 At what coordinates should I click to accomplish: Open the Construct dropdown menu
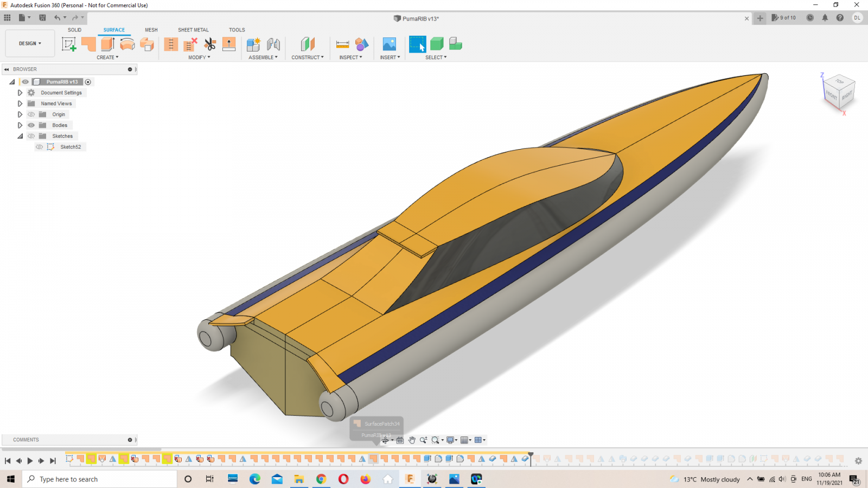coord(308,57)
